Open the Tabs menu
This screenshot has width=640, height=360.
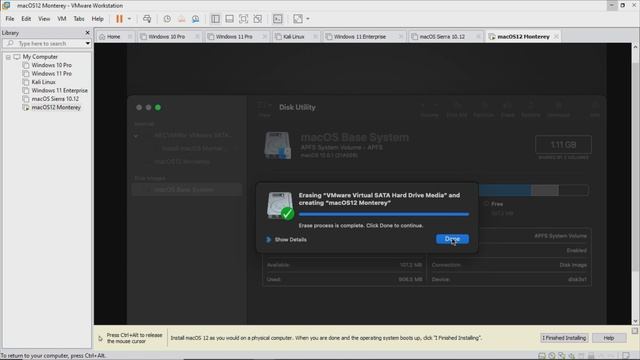pyautogui.click(x=79, y=19)
